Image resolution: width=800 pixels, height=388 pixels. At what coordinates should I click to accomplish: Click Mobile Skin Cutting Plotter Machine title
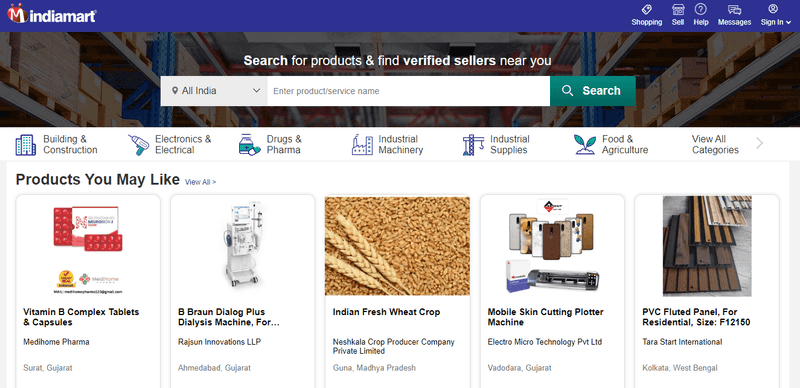click(545, 317)
